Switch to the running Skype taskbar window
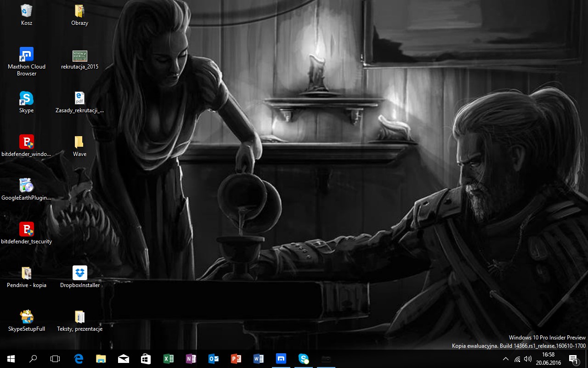Viewport: 588px width, 368px height. click(x=304, y=359)
